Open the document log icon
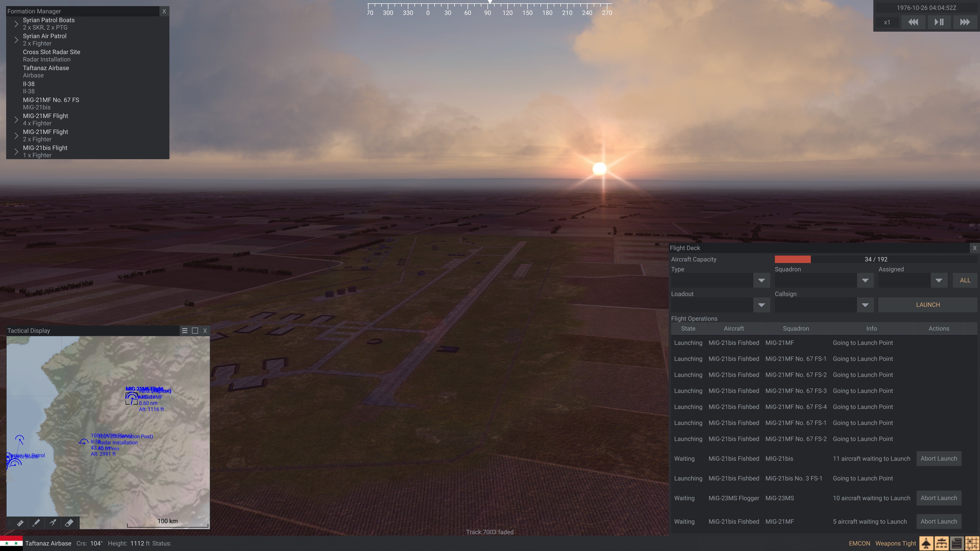The height and width of the screenshot is (551, 980). pos(957,543)
